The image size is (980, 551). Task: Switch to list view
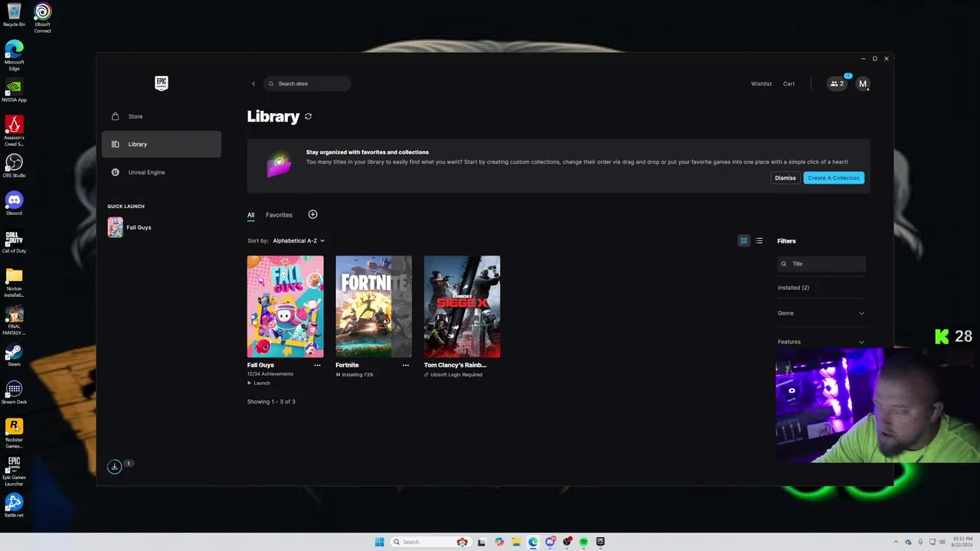pos(759,240)
